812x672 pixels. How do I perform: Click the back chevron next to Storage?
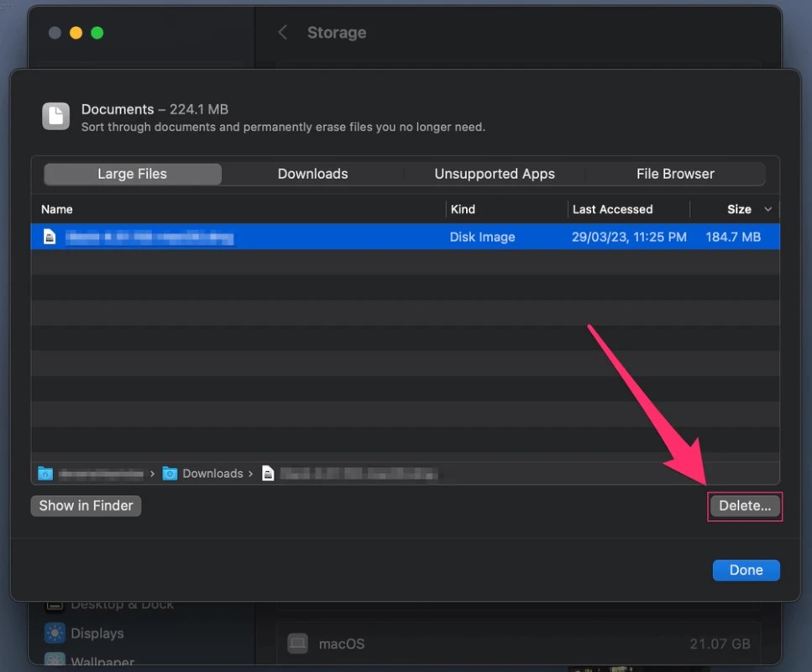click(282, 32)
